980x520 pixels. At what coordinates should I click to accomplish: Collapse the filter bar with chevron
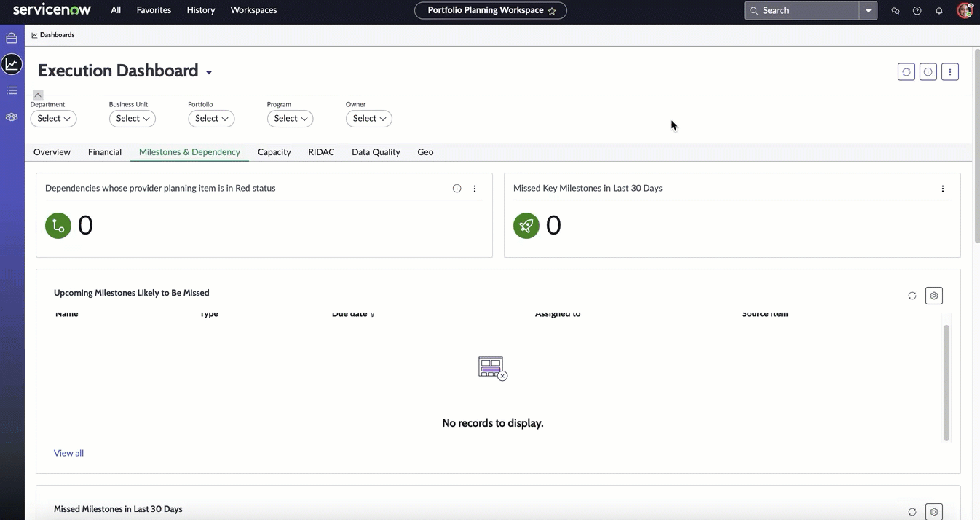(38, 95)
